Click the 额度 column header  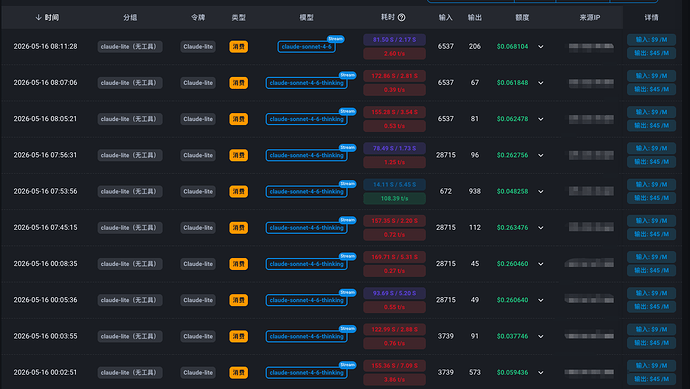point(522,18)
